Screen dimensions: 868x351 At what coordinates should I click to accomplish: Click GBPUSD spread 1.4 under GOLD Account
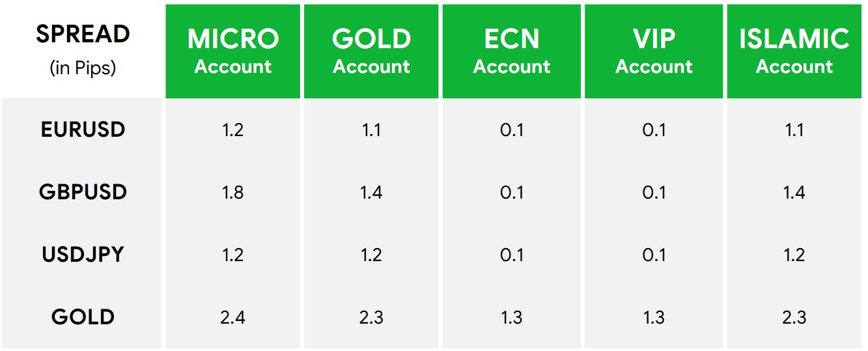[x=371, y=192]
